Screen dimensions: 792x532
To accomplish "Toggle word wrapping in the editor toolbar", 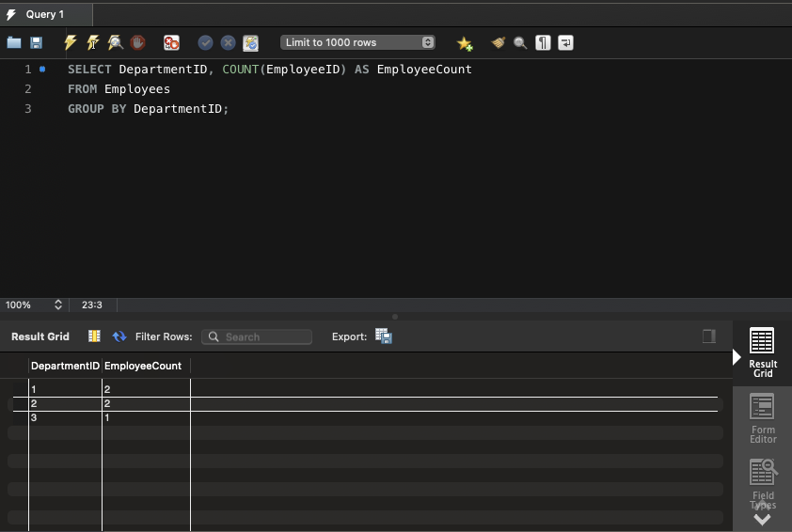I will coord(565,42).
